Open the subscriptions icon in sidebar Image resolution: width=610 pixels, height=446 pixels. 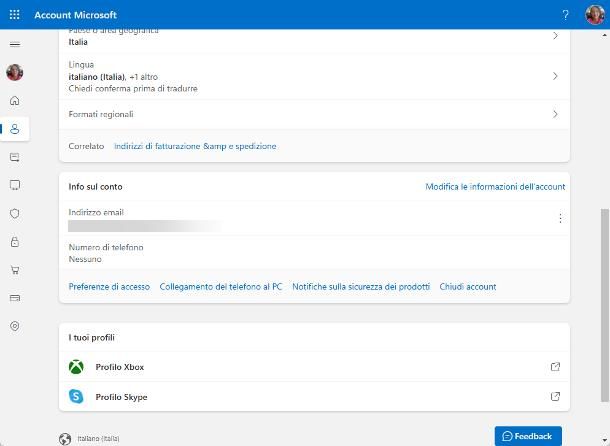click(15, 157)
